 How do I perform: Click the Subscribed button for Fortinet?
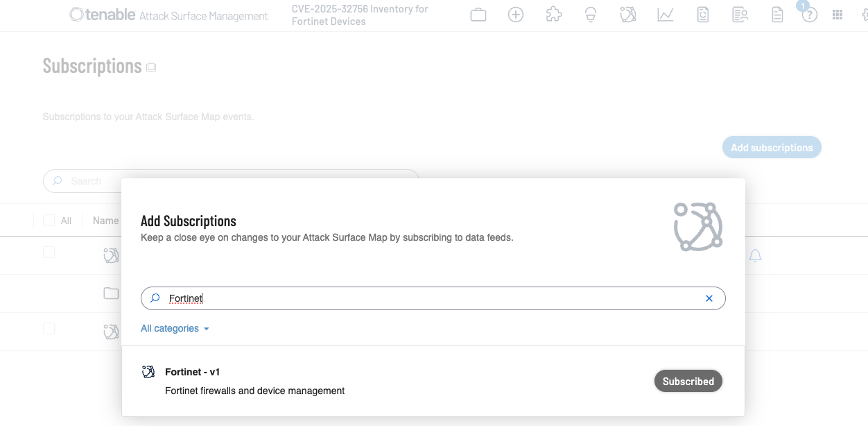pos(688,381)
